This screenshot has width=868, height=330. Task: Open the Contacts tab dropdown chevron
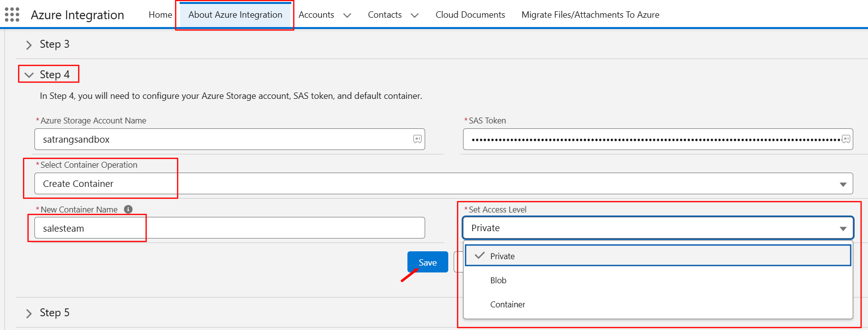[415, 15]
